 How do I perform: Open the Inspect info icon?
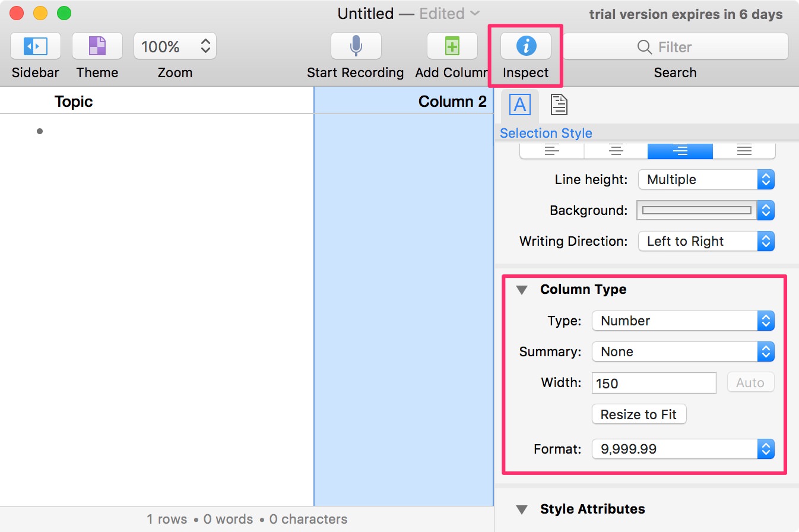click(525, 46)
